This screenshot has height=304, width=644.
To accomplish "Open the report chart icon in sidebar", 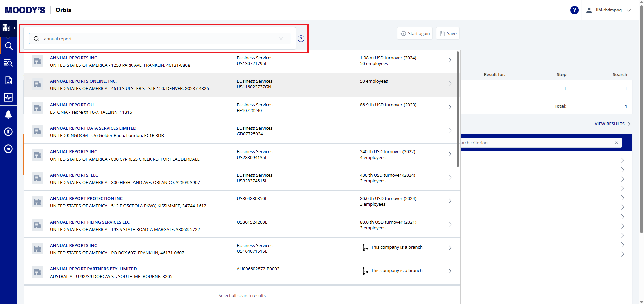I will coord(8,80).
